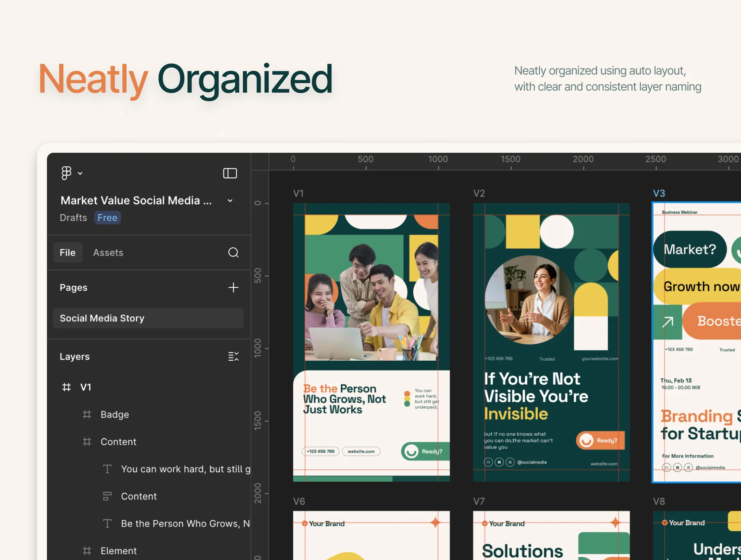Click the V3 'Thu, Feb 13' date text
This screenshot has height=560, width=741.
click(676, 380)
